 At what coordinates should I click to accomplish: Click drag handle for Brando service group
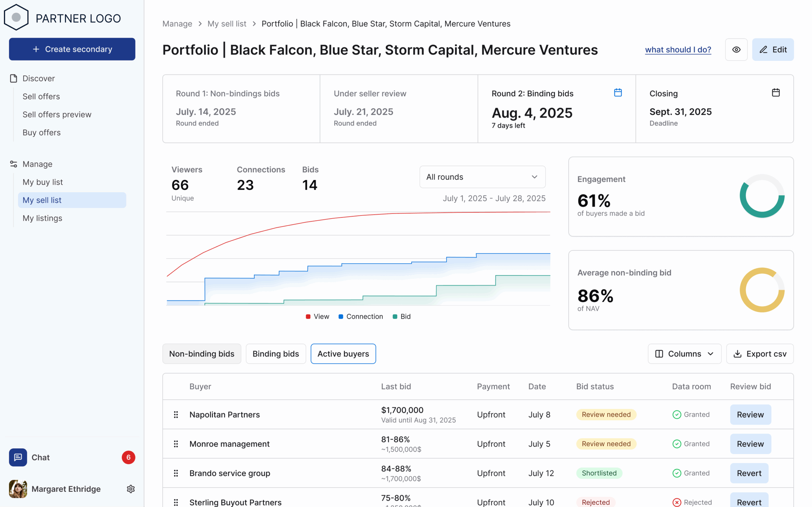click(x=176, y=473)
